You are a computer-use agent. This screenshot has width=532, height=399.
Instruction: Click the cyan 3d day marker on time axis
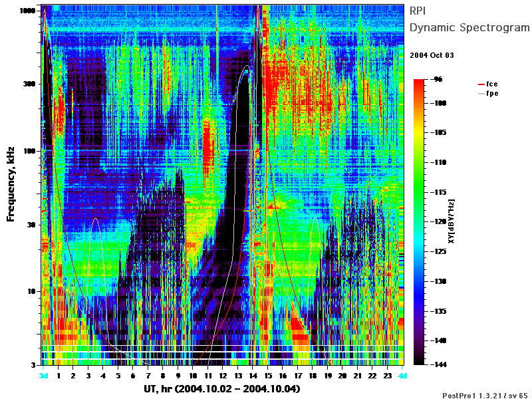pyautogui.click(x=43, y=376)
